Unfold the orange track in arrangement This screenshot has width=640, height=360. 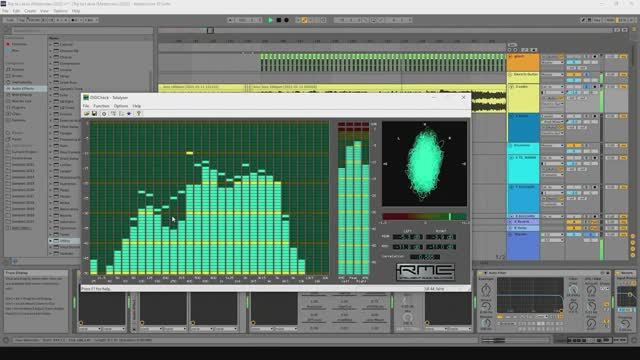tap(511, 57)
